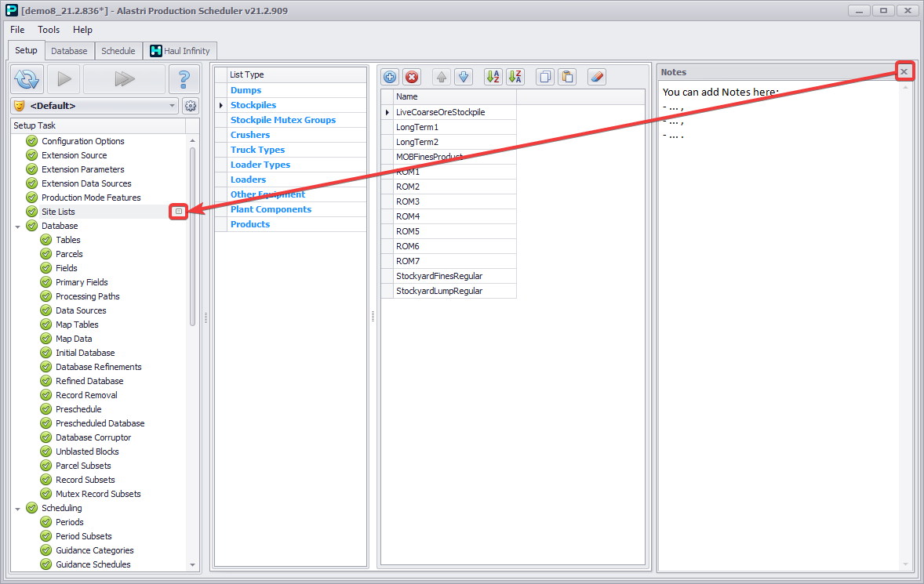Select Tables under Database
The height and width of the screenshot is (584, 924).
[67, 240]
